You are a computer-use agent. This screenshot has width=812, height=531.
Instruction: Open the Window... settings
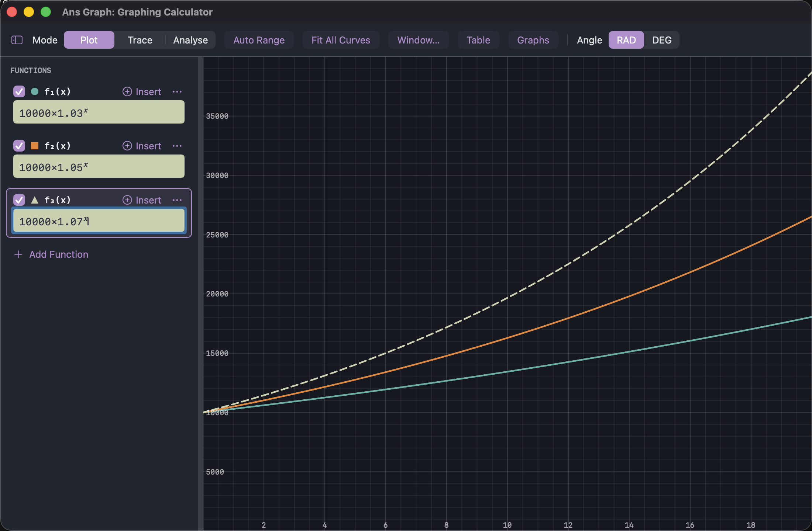coord(419,40)
